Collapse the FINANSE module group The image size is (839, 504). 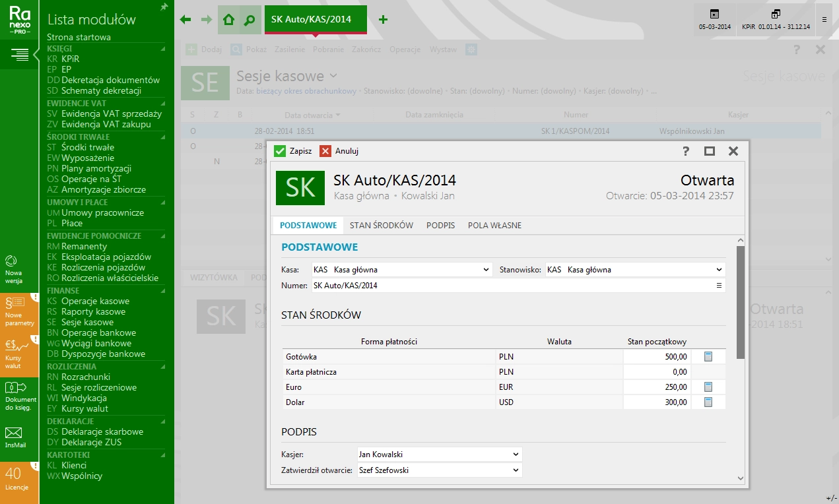click(x=163, y=290)
